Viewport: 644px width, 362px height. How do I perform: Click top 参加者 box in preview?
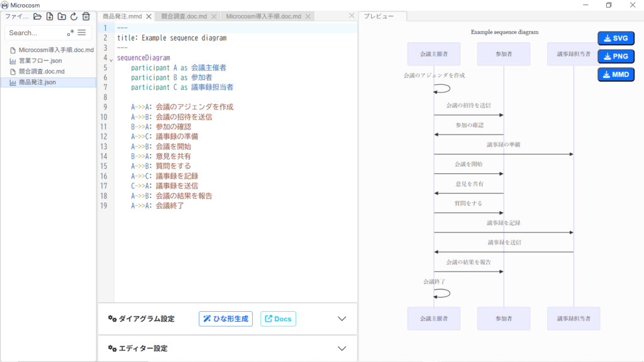pos(504,54)
